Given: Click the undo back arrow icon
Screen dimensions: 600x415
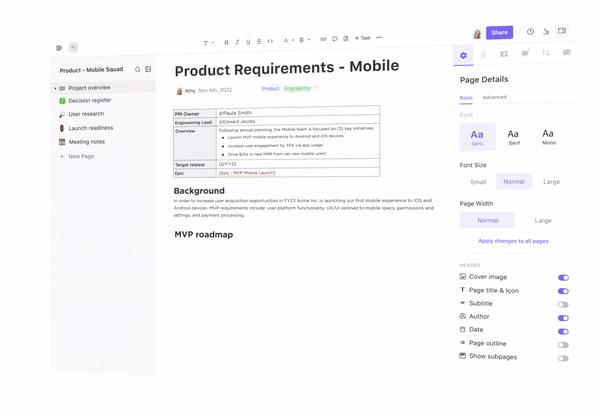Looking at the screenshot, I should (x=73, y=47).
